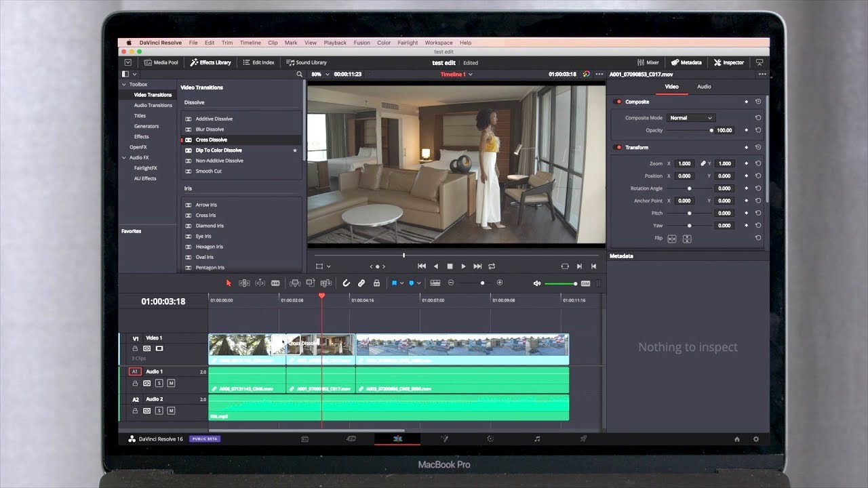Reset the Opacity value with reset icon

(758, 130)
